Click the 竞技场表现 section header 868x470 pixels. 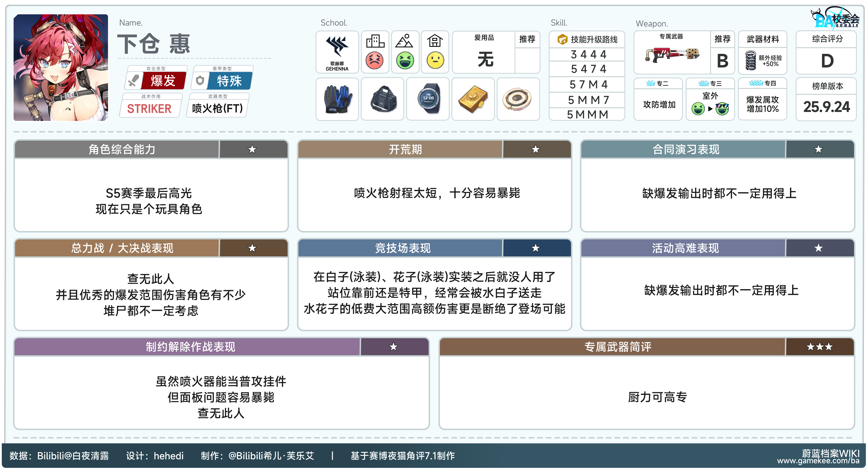tap(403, 248)
